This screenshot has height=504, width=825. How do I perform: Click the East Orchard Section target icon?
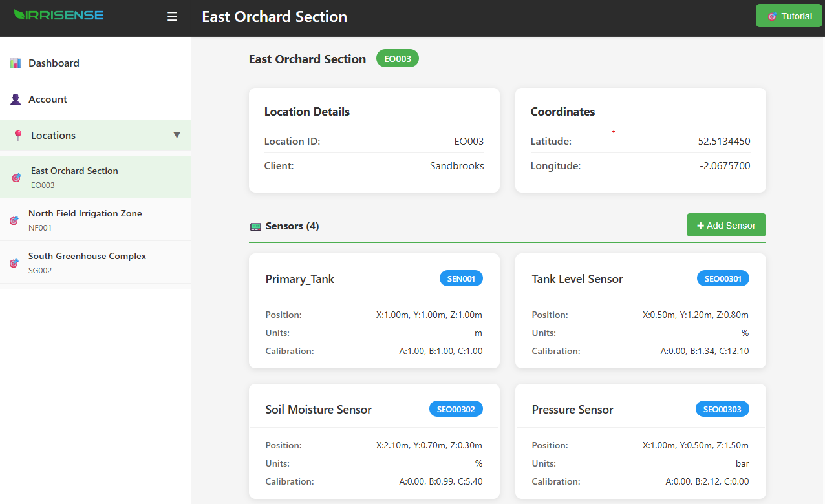(x=17, y=178)
